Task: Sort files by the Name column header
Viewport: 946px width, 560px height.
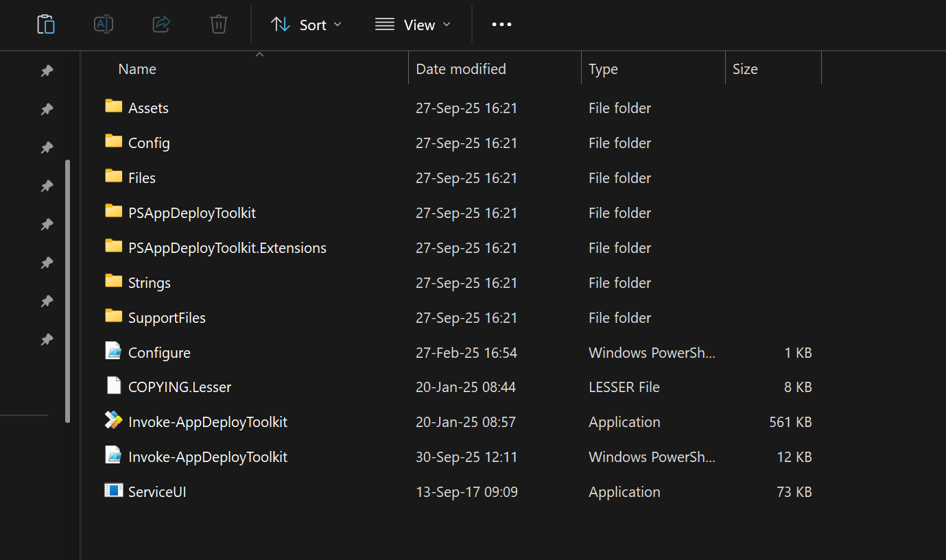Action: 137,69
